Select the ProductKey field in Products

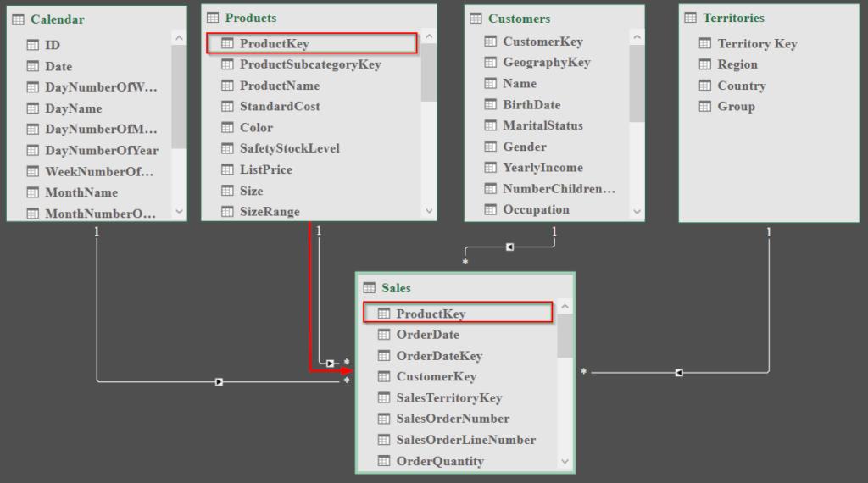[312, 43]
